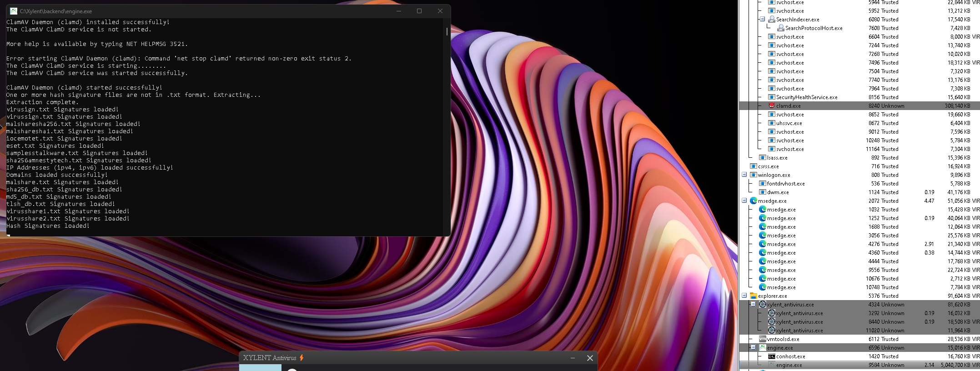Minimize the engine.exe console window

coord(399,11)
